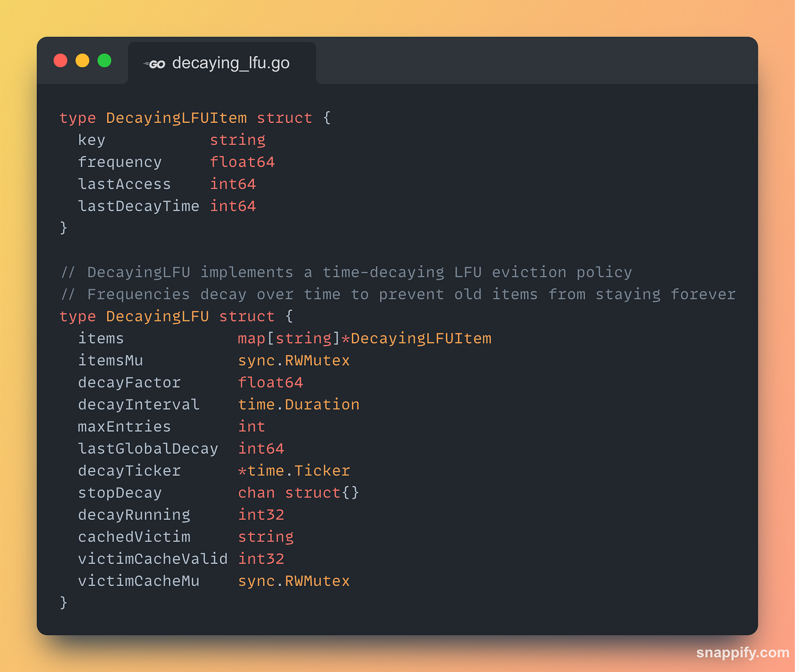Viewport: 795px width, 672px height.
Task: Click 'int32' type next to decayRunning
Action: [x=261, y=515]
